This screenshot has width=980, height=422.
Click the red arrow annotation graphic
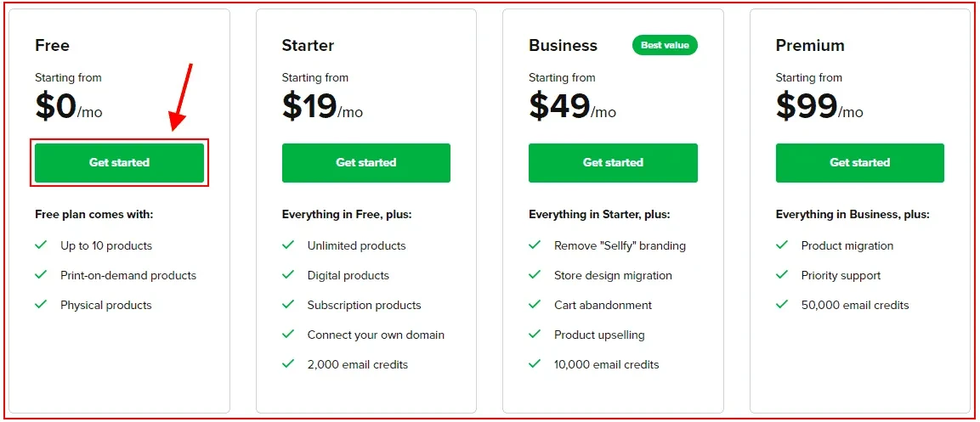click(x=182, y=97)
